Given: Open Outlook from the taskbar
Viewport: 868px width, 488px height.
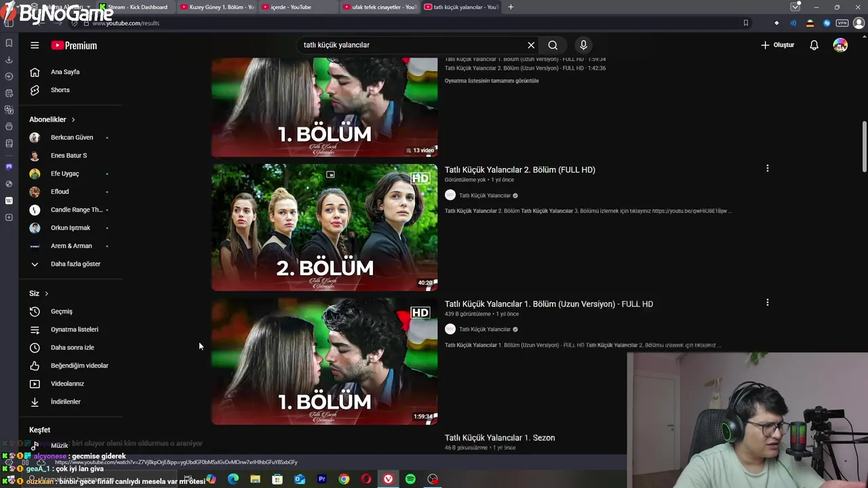Looking at the screenshot, I should (299, 479).
